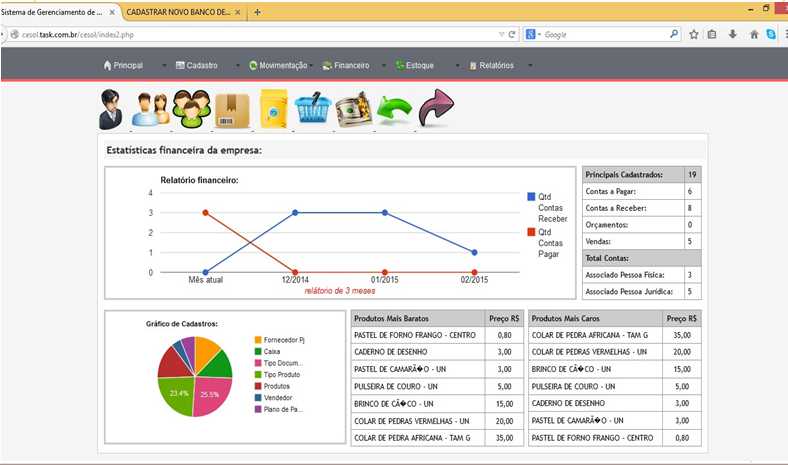Select the stack of money icon

(x=353, y=109)
